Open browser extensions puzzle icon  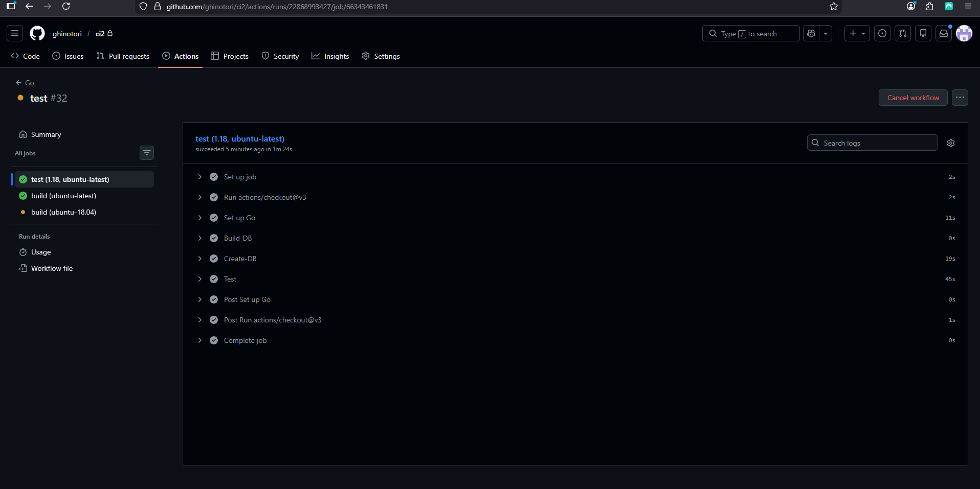930,7
